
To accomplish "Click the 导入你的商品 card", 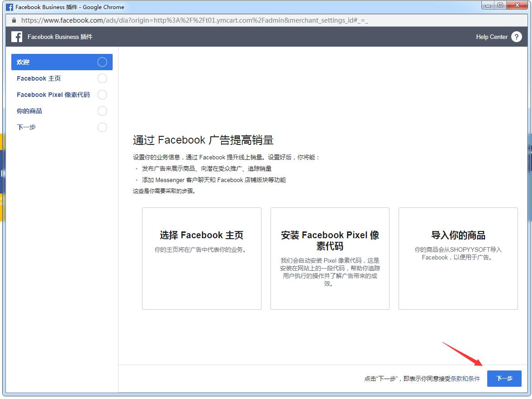I will pos(458,258).
